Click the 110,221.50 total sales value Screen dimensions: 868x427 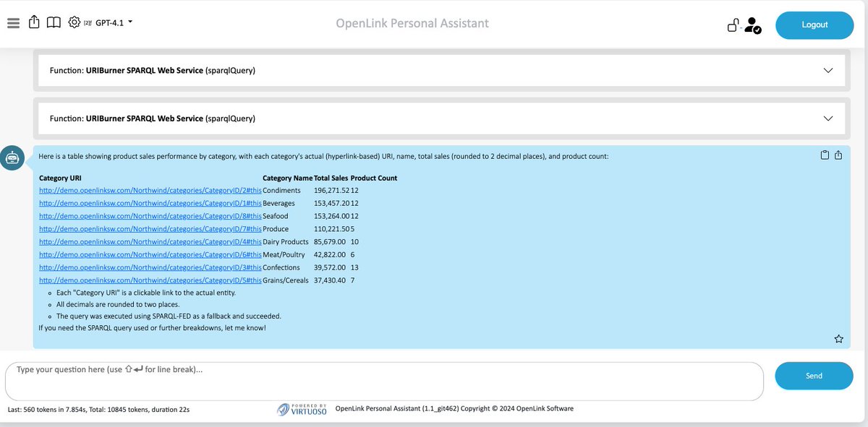tap(331, 229)
